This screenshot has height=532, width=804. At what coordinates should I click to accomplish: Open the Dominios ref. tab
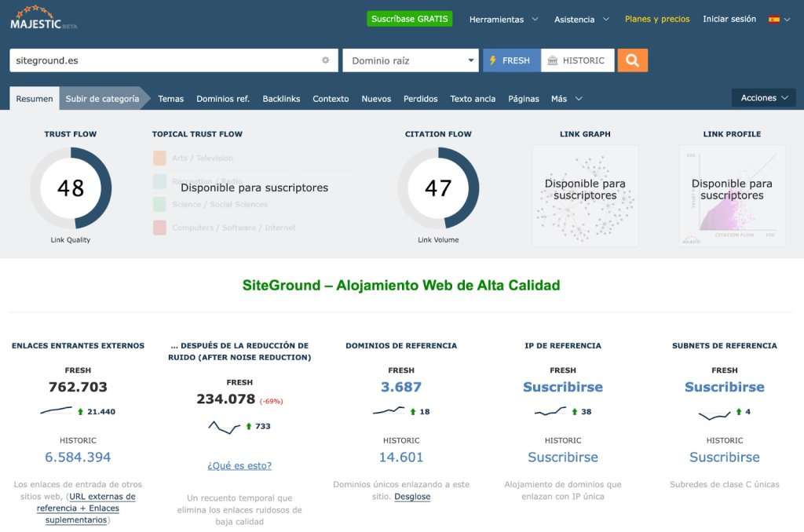tap(223, 99)
